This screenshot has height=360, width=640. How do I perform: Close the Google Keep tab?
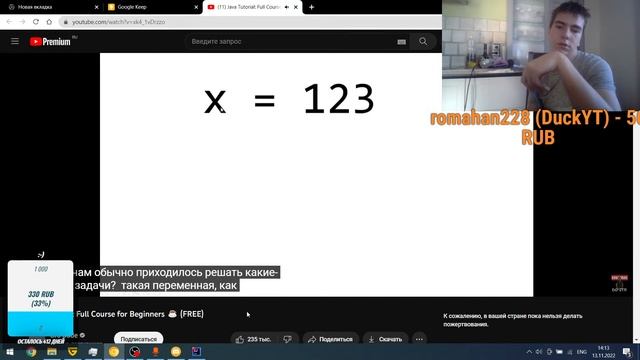click(196, 7)
